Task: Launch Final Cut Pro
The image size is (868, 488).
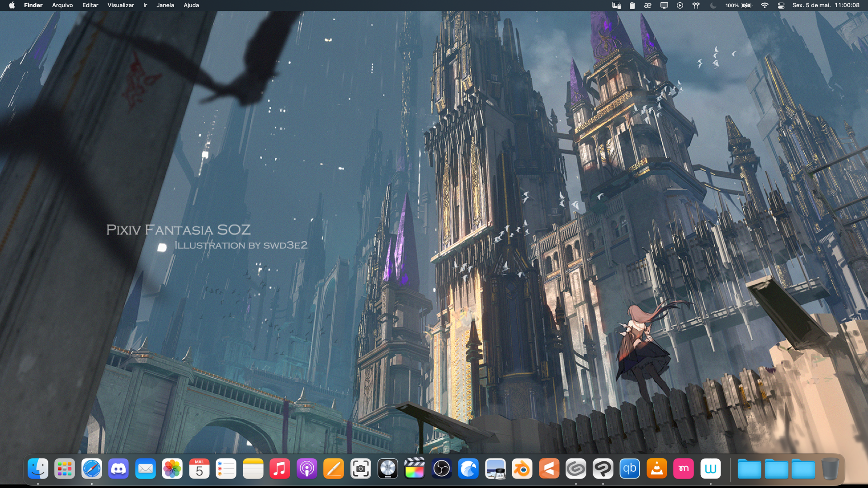Action: point(415,469)
